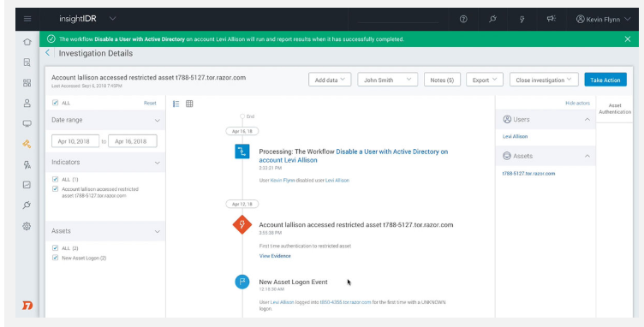
Task: Click the blue flag logon event icon
Action: click(x=242, y=282)
